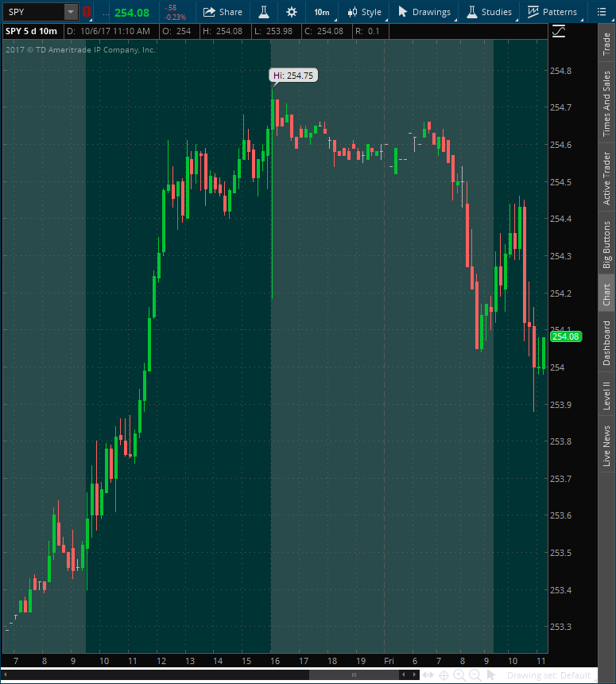This screenshot has height=684, width=616.
Task: Click the scrollbar left arrow near zoom icons
Action: pos(404,674)
